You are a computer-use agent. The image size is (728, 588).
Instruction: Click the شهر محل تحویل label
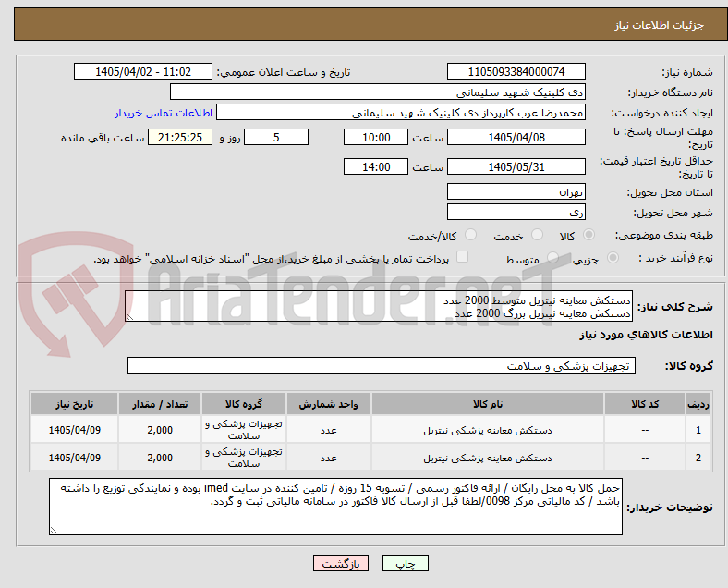click(673, 213)
